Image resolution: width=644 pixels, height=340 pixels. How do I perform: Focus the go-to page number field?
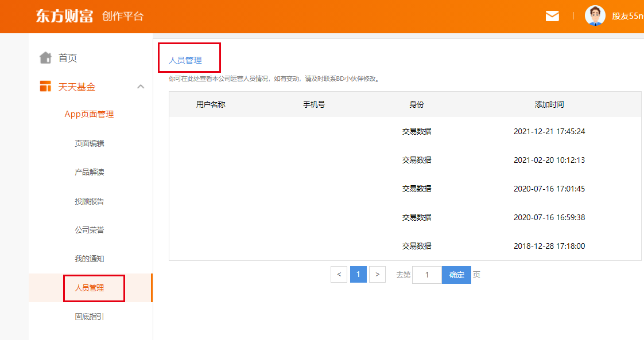(427, 275)
